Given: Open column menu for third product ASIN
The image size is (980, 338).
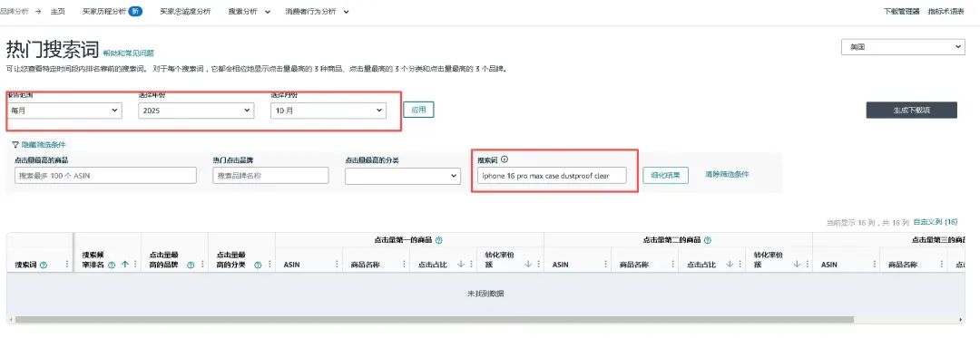Looking at the screenshot, I should [x=874, y=265].
